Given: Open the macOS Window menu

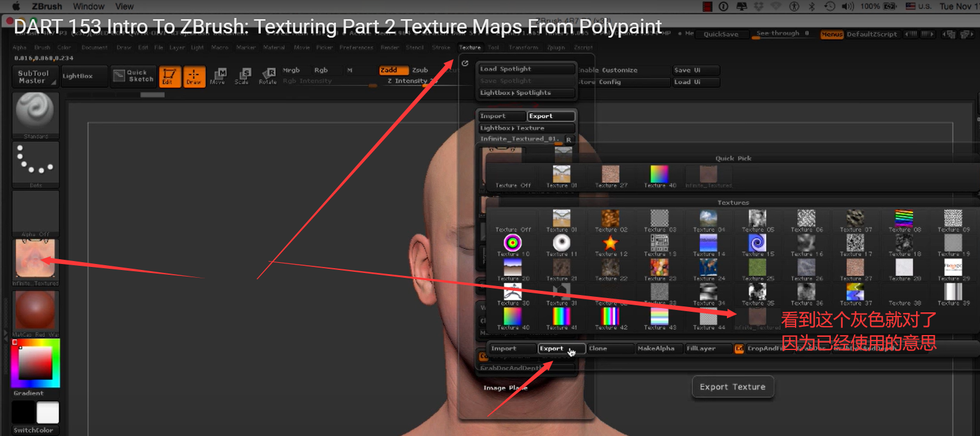Looking at the screenshot, I should coord(89,7).
